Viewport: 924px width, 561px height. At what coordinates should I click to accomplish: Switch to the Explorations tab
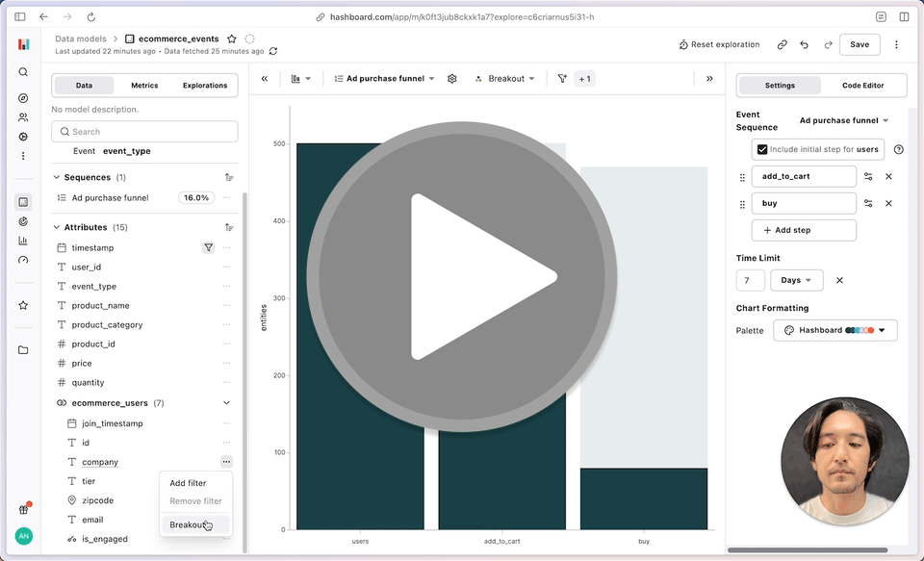(x=204, y=86)
